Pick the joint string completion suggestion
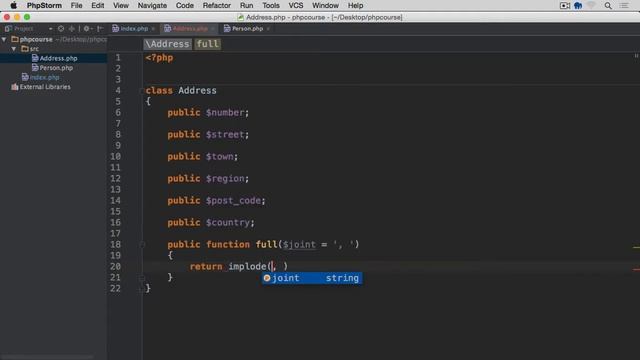The image size is (640, 360). (312, 278)
